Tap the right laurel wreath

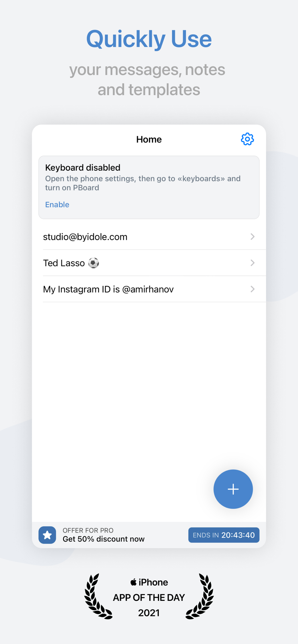(x=200, y=596)
